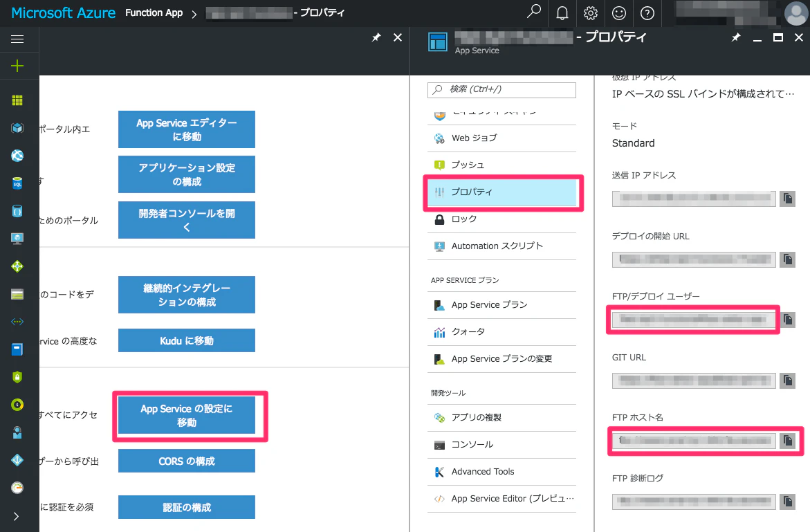Open Resource groups cube icon in sidebar
Image resolution: width=810 pixels, height=532 pixels.
point(17,127)
